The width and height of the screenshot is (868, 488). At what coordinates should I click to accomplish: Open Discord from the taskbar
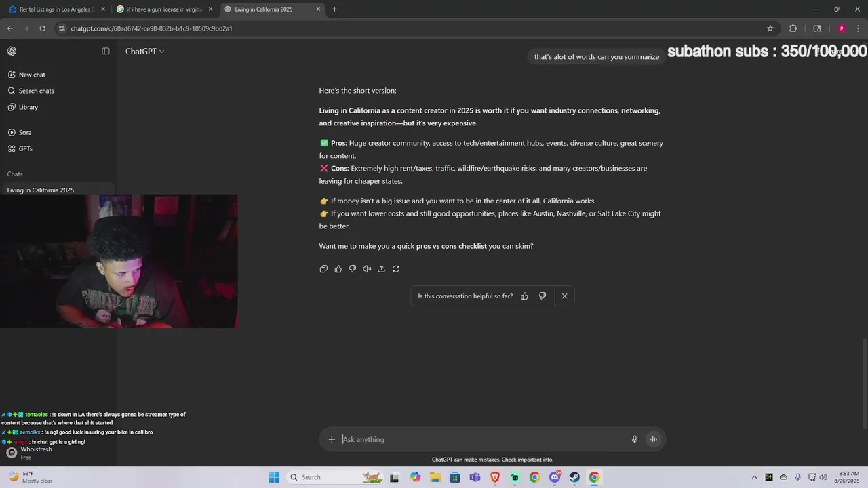(555, 477)
